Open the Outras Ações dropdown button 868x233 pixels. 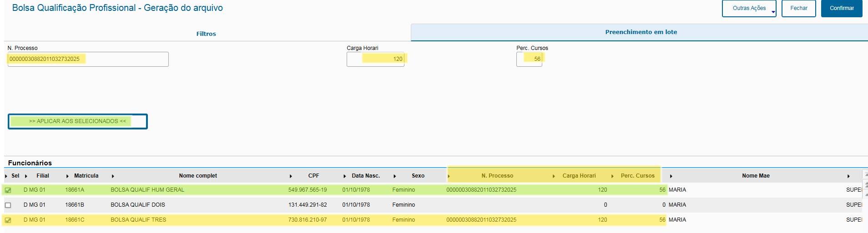point(749,8)
